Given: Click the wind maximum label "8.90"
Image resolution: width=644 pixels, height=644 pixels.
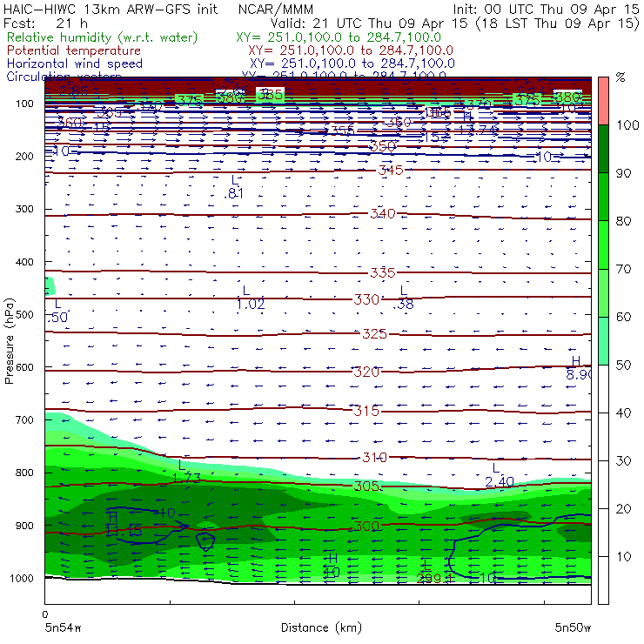Looking at the screenshot, I should [x=579, y=374].
